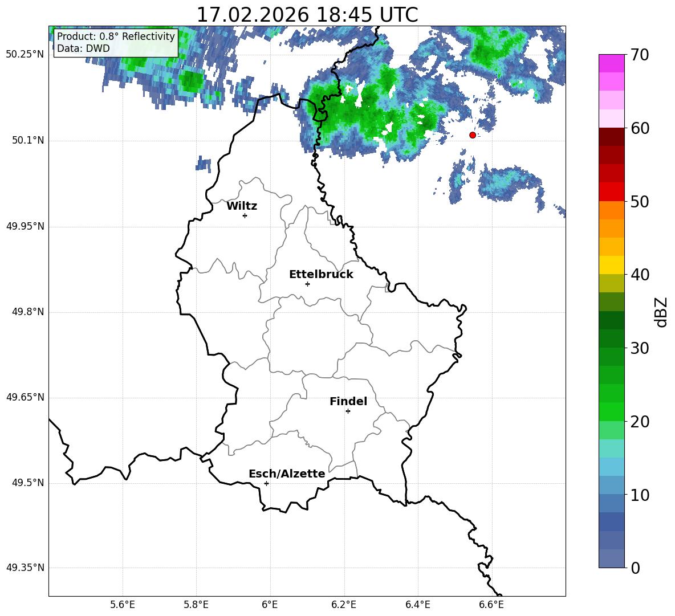Click the 49.95°N latitude label
This screenshot has height=616, width=675.
tap(25, 226)
